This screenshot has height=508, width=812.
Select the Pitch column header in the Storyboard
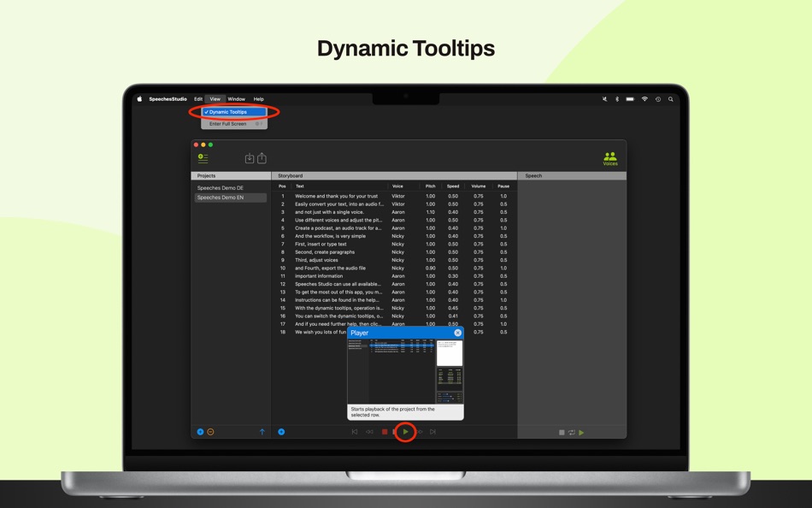coord(430,186)
